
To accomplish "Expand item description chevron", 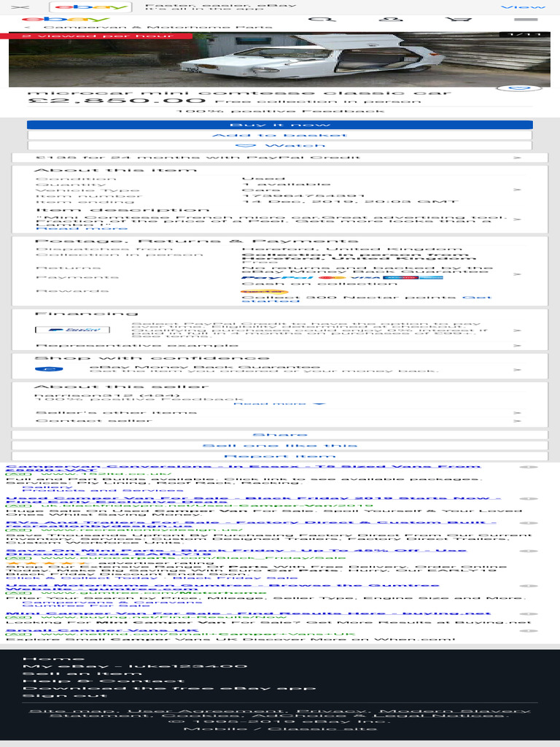I will click(x=518, y=219).
